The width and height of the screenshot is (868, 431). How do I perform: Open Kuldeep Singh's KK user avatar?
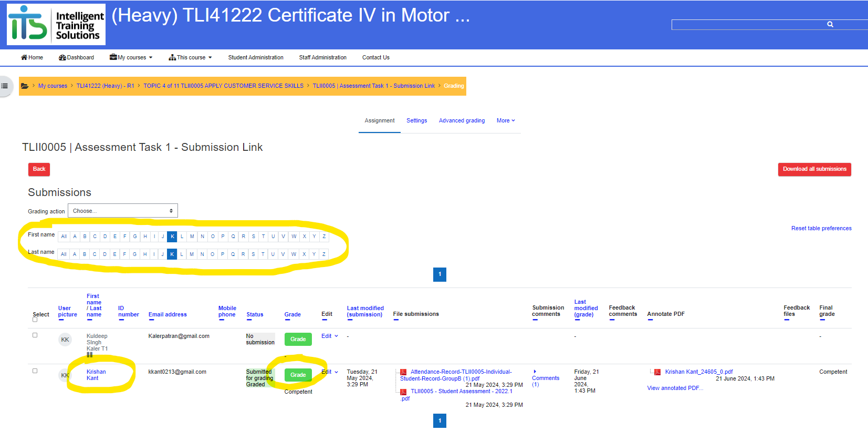[x=65, y=340]
